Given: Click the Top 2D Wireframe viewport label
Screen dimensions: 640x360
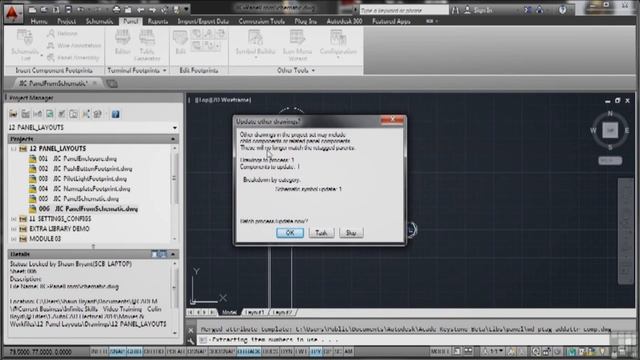Looking at the screenshot, I should tap(222, 100).
